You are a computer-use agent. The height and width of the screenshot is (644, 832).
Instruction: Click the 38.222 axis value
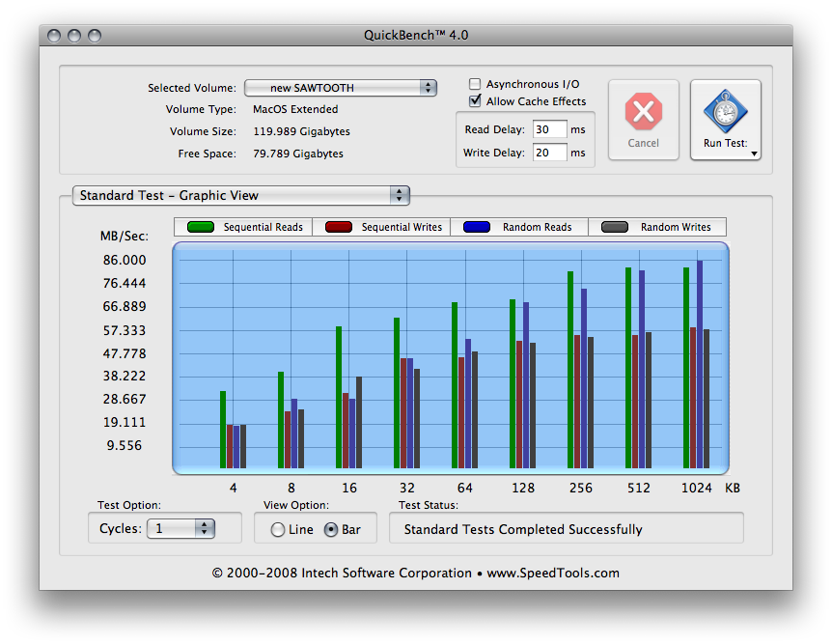point(125,376)
